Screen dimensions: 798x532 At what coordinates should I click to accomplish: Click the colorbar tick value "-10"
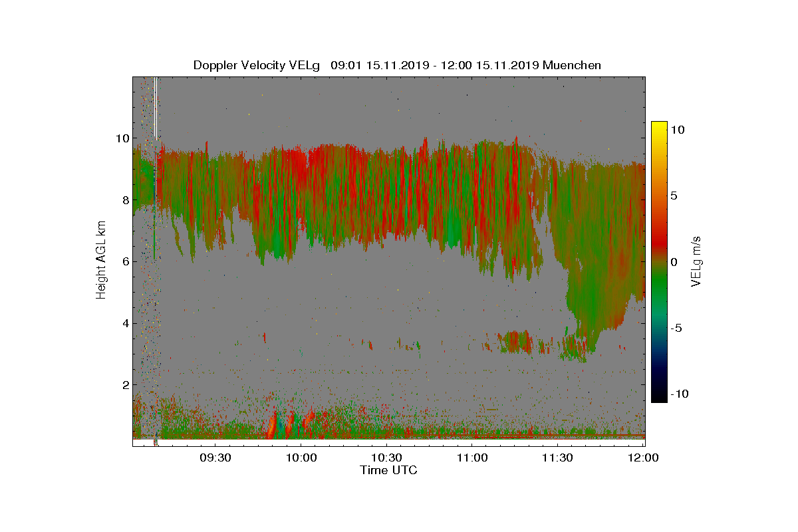click(680, 394)
